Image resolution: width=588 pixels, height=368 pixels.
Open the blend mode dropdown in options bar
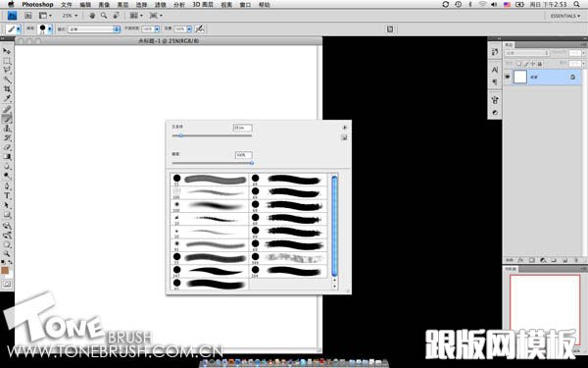[94, 28]
